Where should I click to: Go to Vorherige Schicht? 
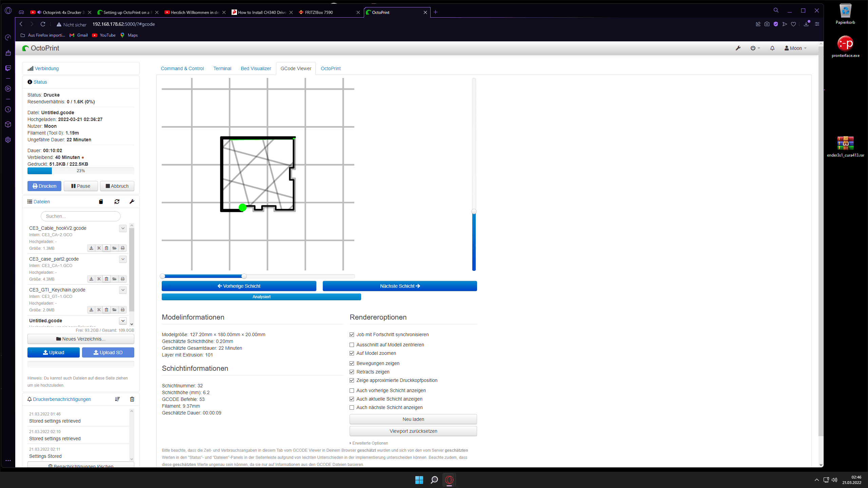[239, 286]
